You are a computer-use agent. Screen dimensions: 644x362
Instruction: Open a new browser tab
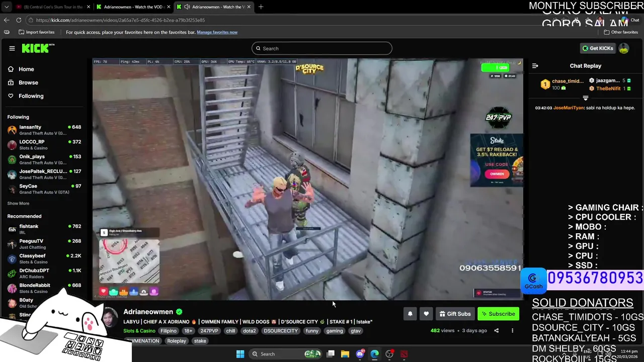pyautogui.click(x=261, y=7)
